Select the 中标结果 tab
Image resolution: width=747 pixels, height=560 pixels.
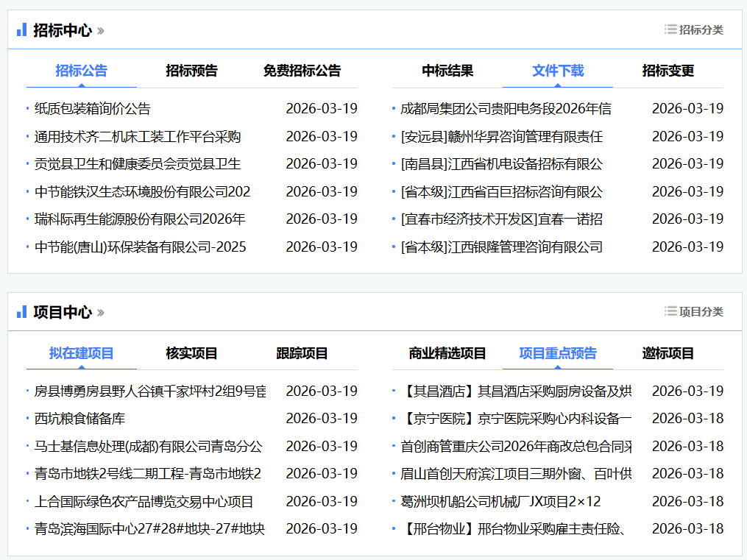click(447, 71)
